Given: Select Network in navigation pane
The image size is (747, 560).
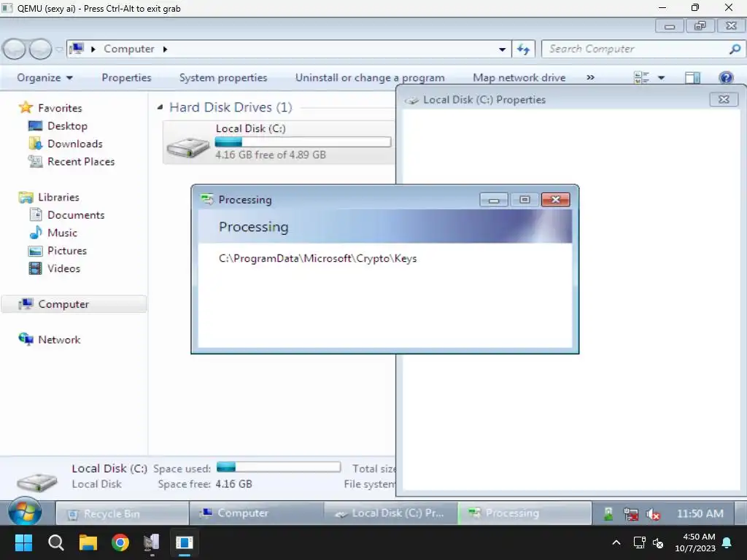Looking at the screenshot, I should pyautogui.click(x=59, y=340).
